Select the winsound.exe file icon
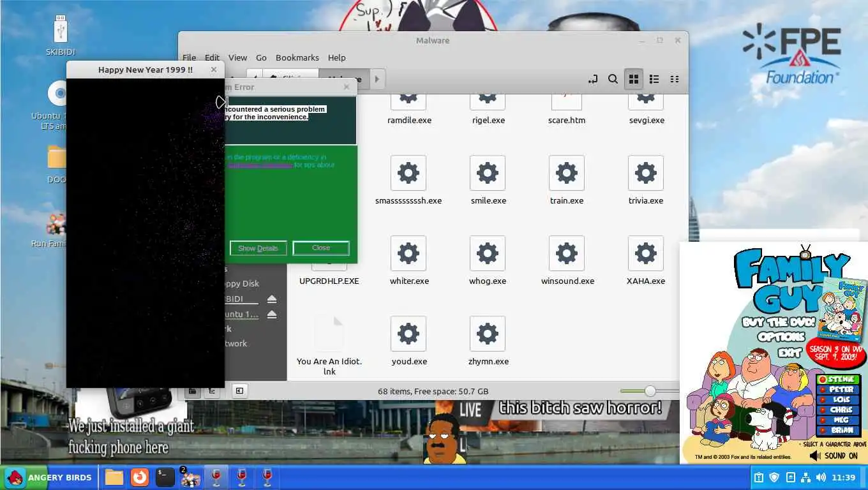The height and width of the screenshot is (490, 868). [x=567, y=253]
